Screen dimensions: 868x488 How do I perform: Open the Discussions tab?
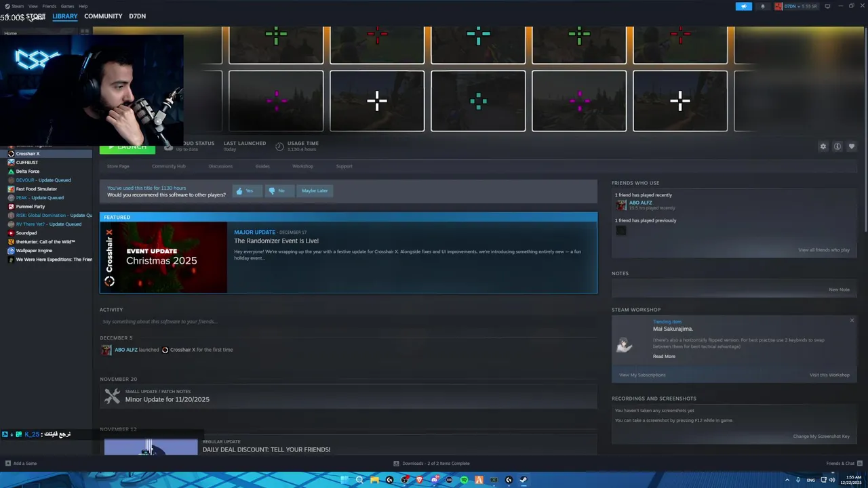pyautogui.click(x=220, y=166)
